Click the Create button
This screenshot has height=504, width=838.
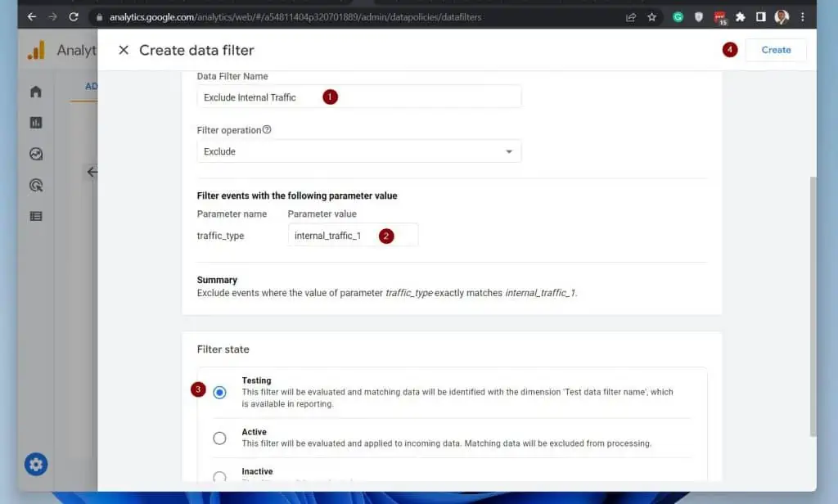pos(775,50)
